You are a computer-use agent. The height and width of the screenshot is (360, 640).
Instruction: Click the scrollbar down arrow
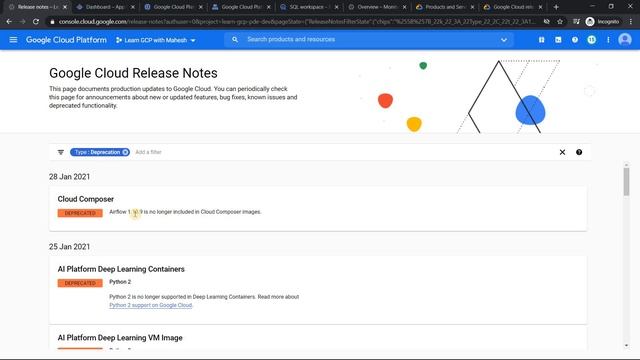[x=626, y=346]
